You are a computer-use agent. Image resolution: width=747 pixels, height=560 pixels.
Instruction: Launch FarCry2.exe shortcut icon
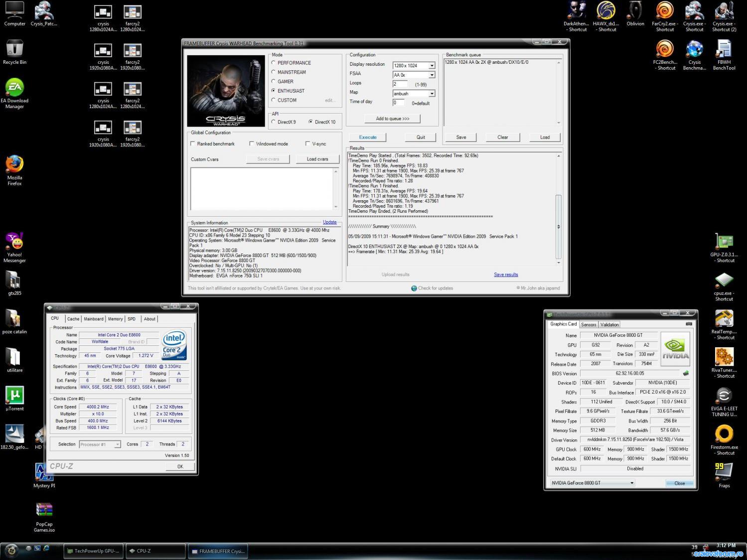(x=665, y=16)
